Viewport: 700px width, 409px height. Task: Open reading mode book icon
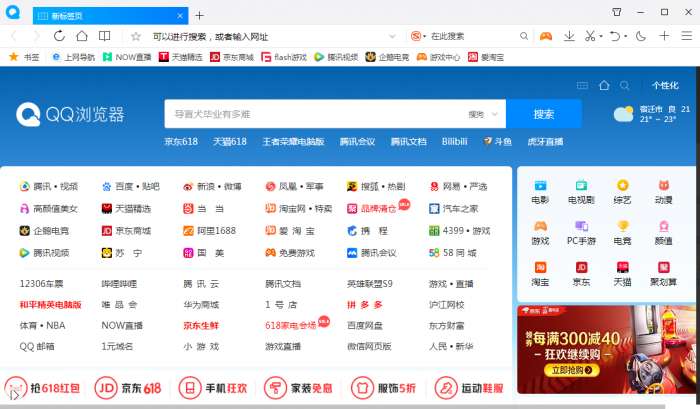pos(104,36)
